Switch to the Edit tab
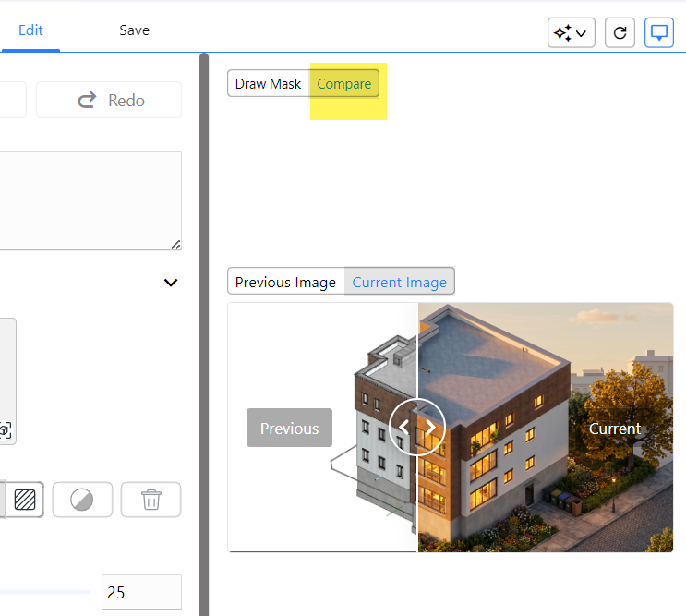Image resolution: width=686 pixels, height=616 pixels. pyautogui.click(x=30, y=30)
